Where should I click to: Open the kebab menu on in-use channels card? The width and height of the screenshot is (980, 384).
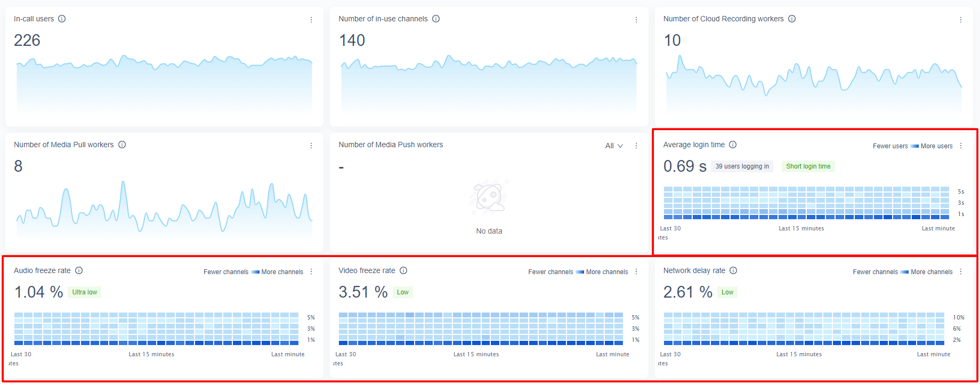[636, 20]
